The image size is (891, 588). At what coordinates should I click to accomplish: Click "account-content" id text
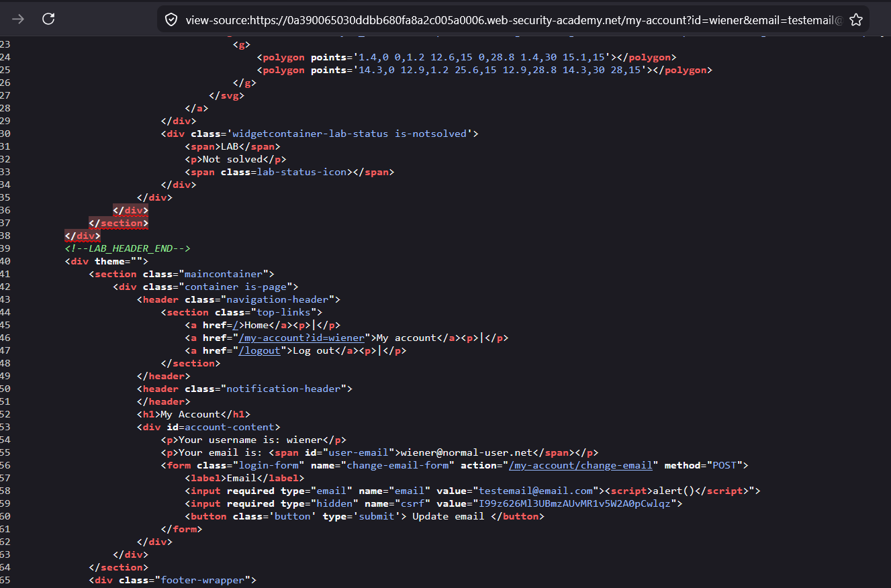[229, 428]
